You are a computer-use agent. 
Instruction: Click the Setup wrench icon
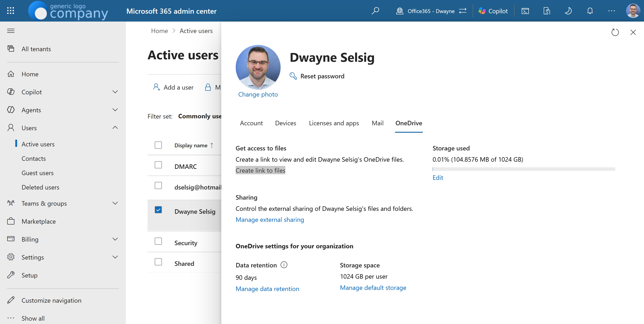tap(11, 275)
